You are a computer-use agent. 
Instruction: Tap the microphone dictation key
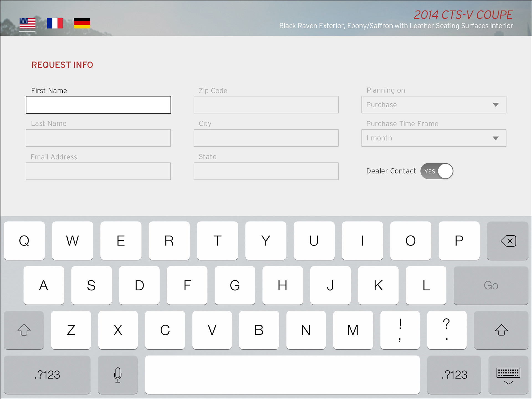tap(118, 375)
